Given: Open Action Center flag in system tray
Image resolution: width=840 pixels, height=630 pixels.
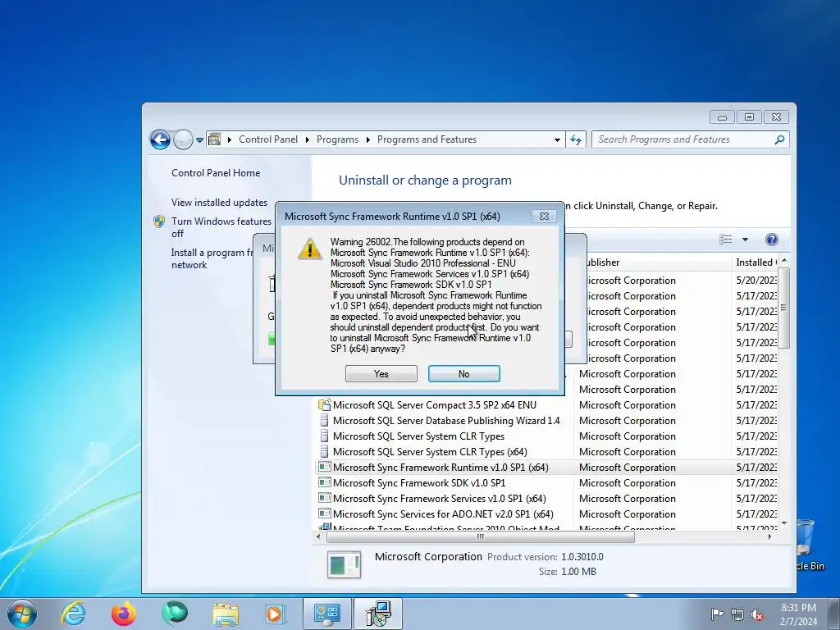Looking at the screenshot, I should tap(717, 614).
